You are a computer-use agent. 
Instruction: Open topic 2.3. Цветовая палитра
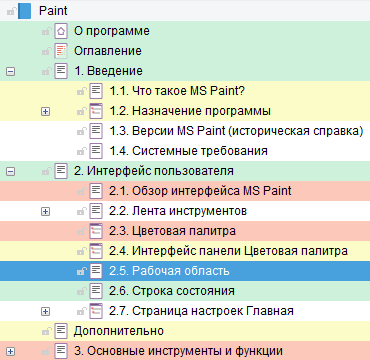point(172,231)
